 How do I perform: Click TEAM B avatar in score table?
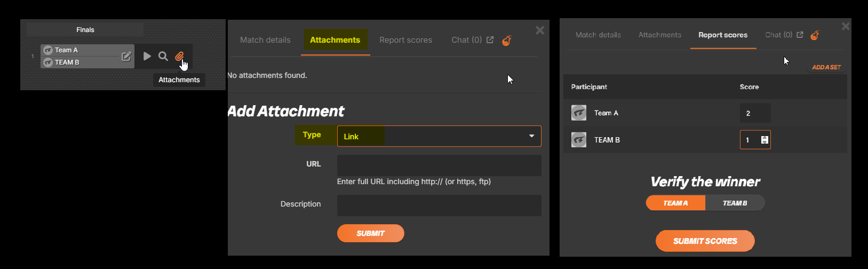[x=579, y=140]
